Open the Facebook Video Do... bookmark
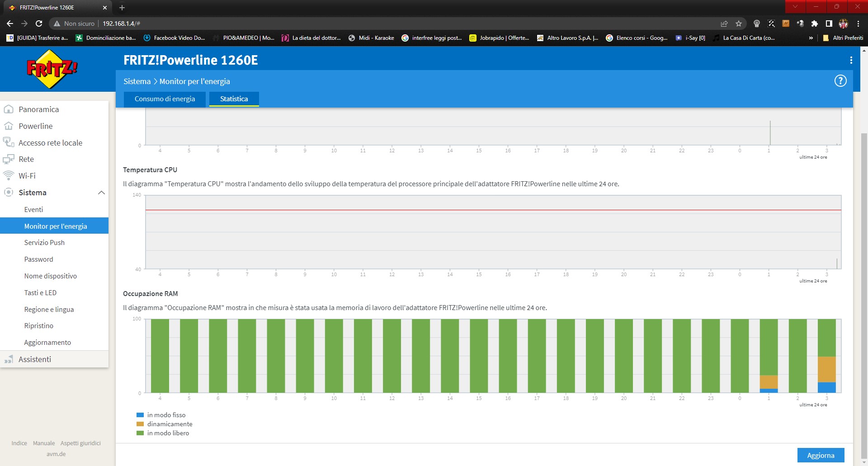The height and width of the screenshot is (466, 868). click(x=174, y=38)
